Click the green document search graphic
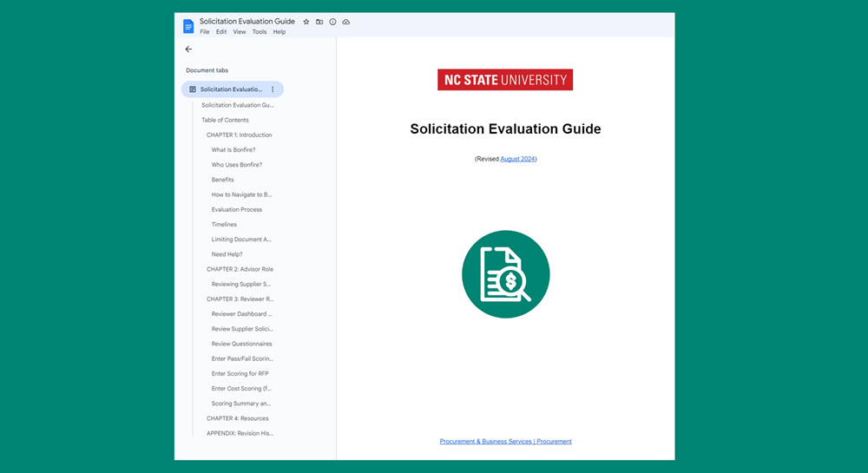This screenshot has width=868, height=473. (x=505, y=274)
